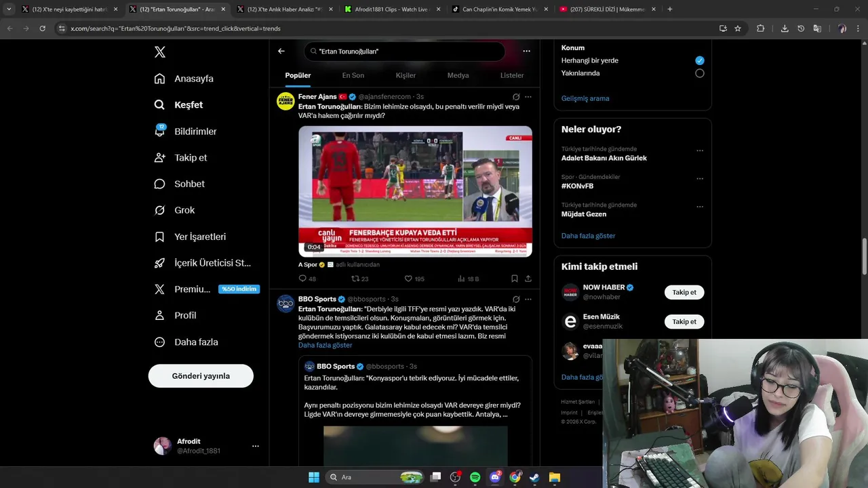Switch to the Popüler tab
Viewport: 868px width, 488px height.
tap(298, 75)
